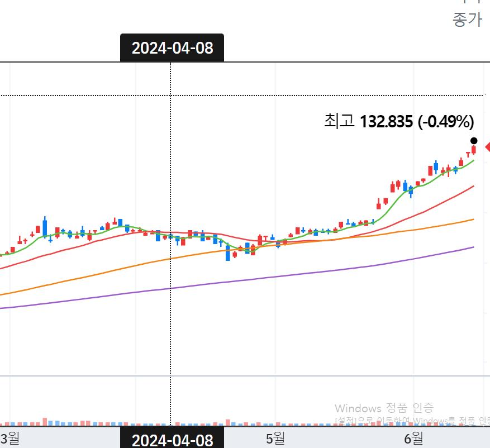Click the candlestick on the 2024-04-08 crosshair

tap(171, 237)
